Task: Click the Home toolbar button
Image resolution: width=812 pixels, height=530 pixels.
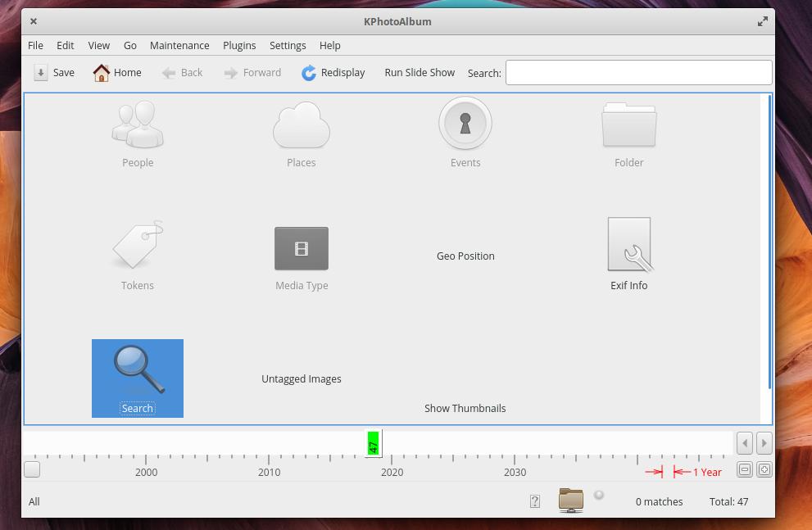Action: (x=117, y=72)
